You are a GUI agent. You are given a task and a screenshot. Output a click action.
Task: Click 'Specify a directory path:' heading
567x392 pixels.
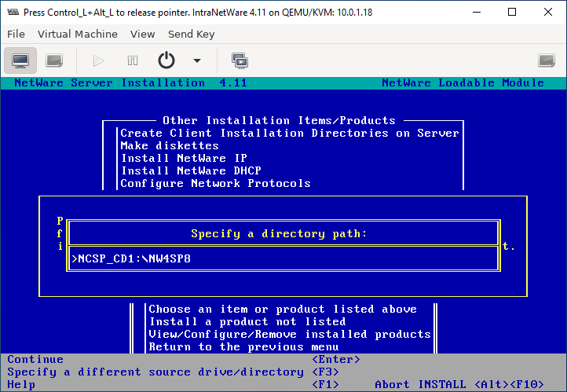[279, 233]
